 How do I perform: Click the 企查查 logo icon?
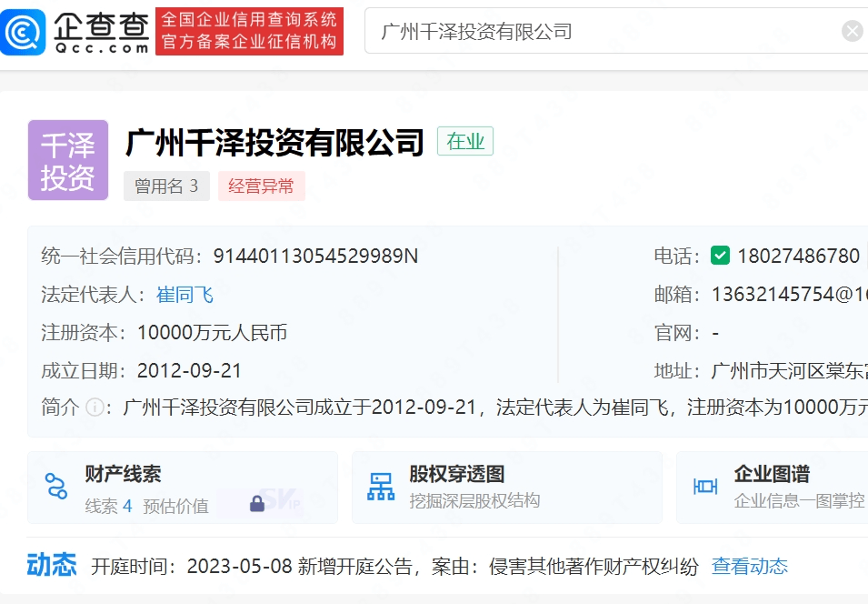[24, 30]
